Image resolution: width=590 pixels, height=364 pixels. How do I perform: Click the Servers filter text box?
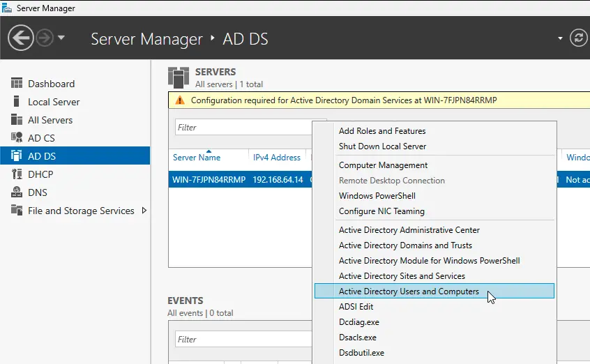point(241,128)
